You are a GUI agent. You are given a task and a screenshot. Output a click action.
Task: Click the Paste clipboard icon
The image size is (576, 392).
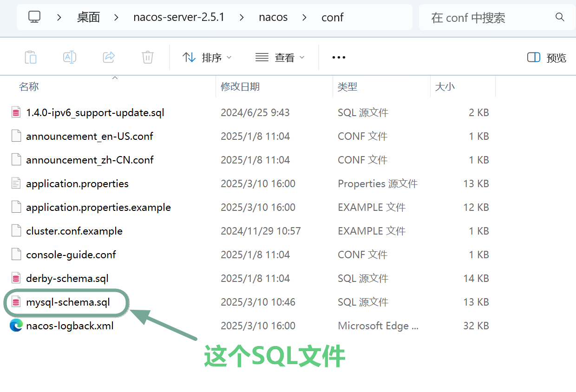point(31,57)
